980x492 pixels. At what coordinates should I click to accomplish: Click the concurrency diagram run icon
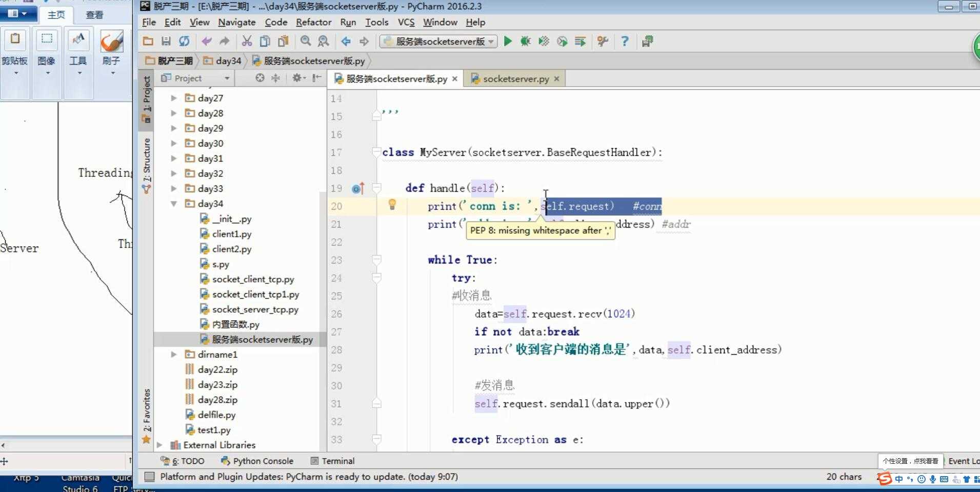point(580,42)
